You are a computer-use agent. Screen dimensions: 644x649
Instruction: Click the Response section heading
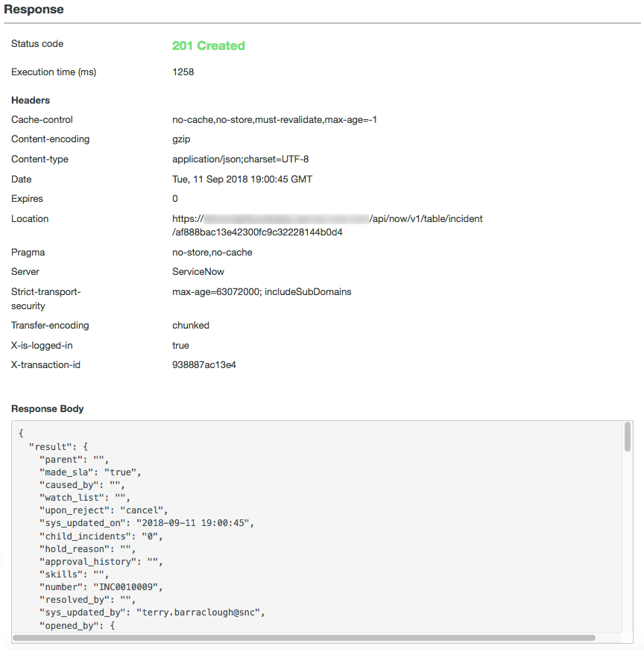pos(34,9)
